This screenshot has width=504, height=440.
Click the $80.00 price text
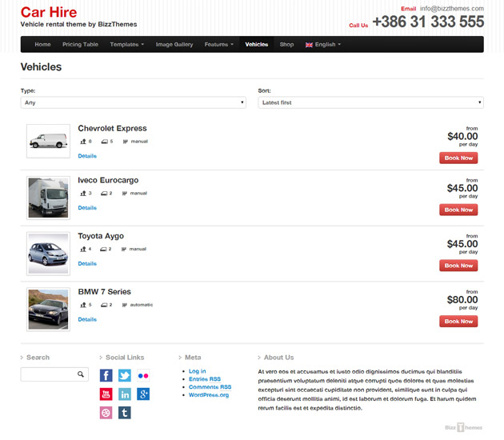[x=462, y=300]
